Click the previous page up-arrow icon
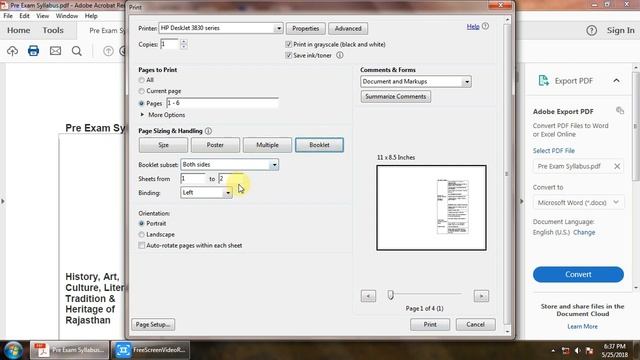Image resolution: width=640 pixels, height=360 pixels. point(108,51)
